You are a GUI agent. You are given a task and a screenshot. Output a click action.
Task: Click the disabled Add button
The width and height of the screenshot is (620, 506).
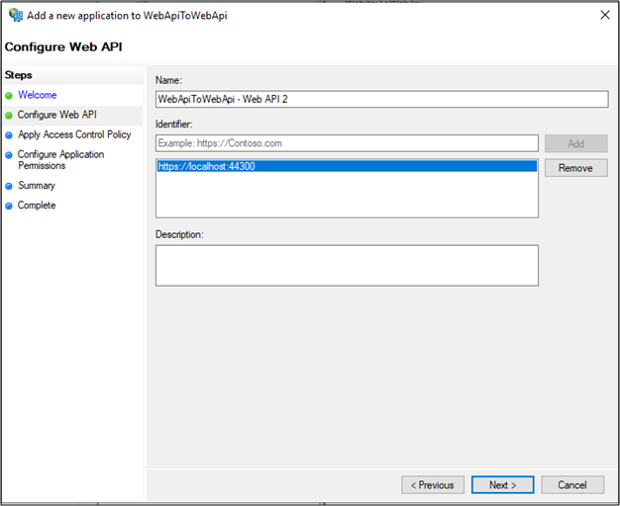576,143
